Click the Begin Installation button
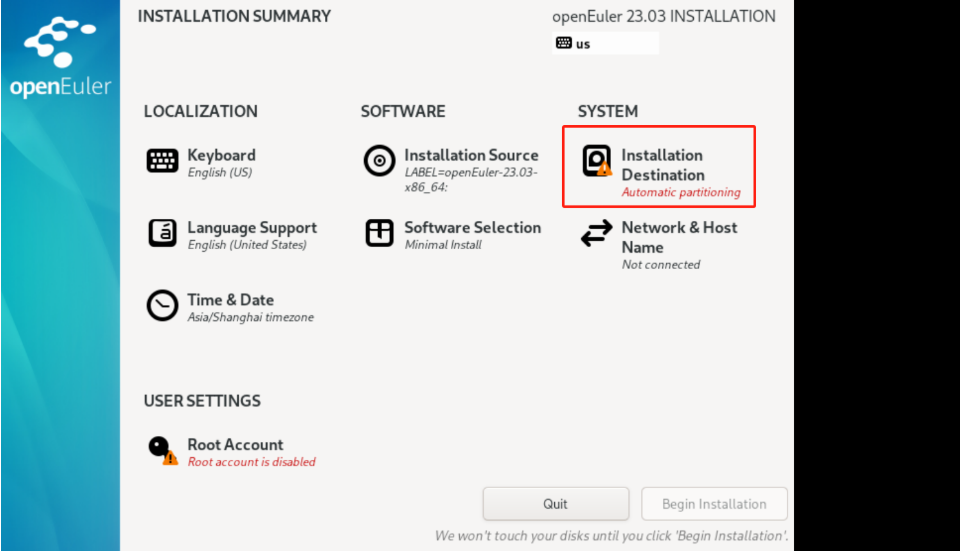Screen dimensions: 960x551 tap(714, 504)
